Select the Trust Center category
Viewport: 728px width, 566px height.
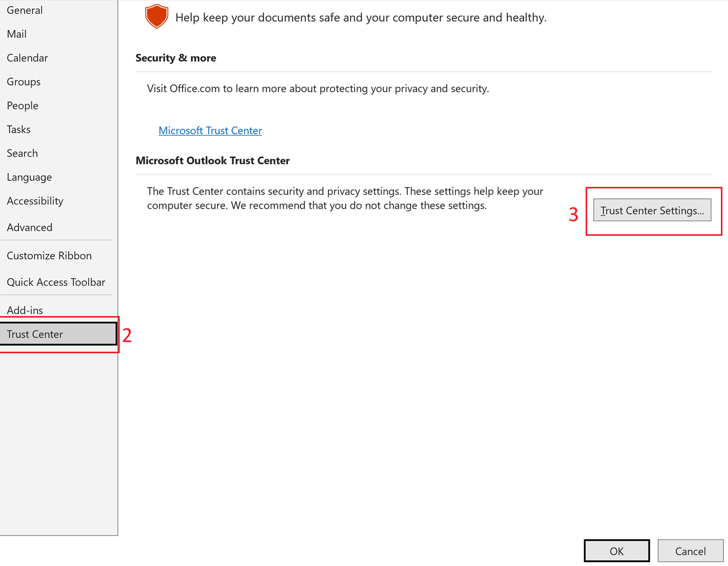[x=34, y=334]
